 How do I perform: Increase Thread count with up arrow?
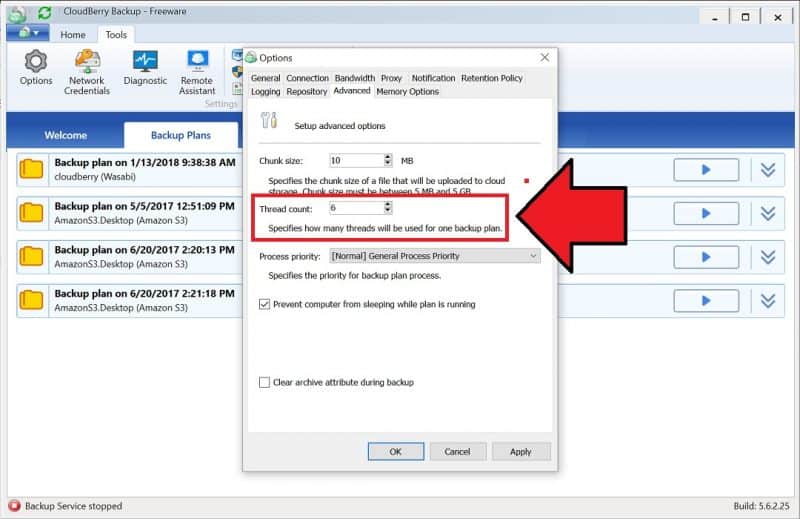388,205
